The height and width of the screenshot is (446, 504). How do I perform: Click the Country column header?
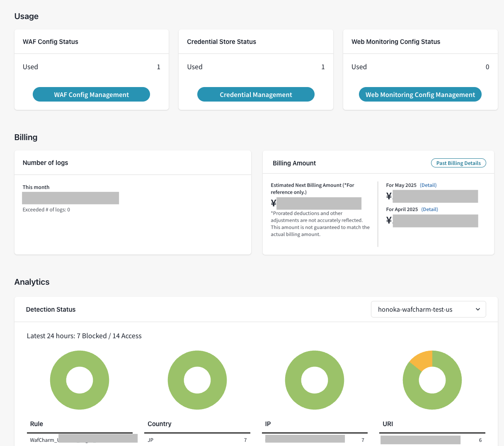pos(160,424)
